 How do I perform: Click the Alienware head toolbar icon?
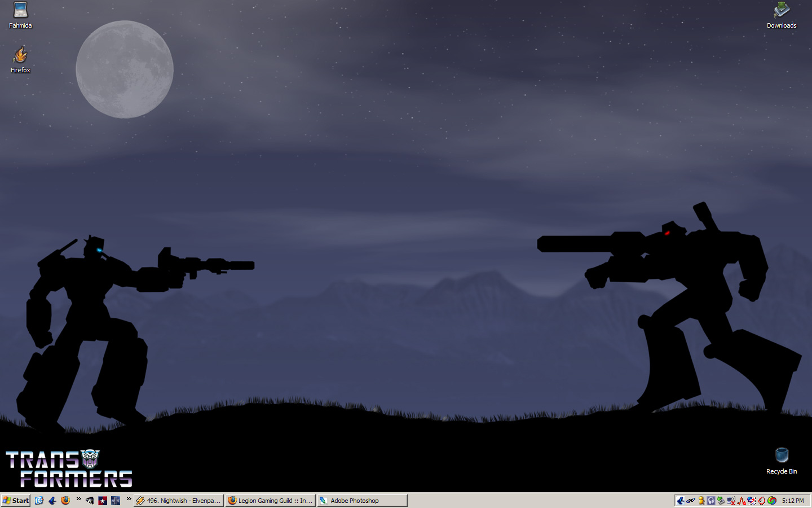(90, 501)
